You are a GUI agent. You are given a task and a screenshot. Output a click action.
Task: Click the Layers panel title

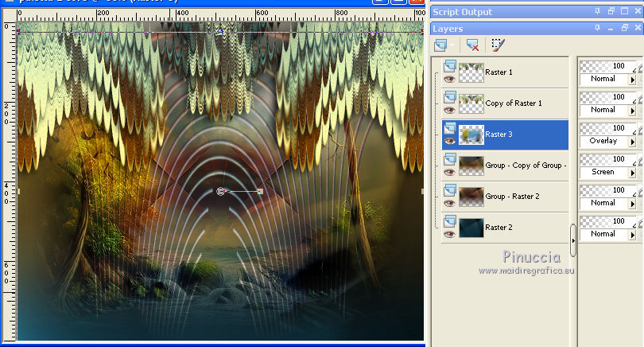click(448, 29)
